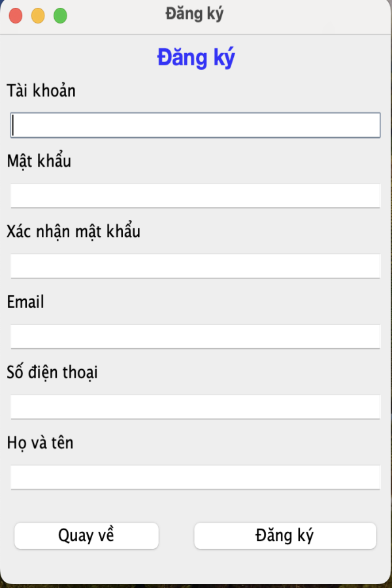The width and height of the screenshot is (392, 588).
Task: Click the Tài khoản label
Action: (41, 91)
